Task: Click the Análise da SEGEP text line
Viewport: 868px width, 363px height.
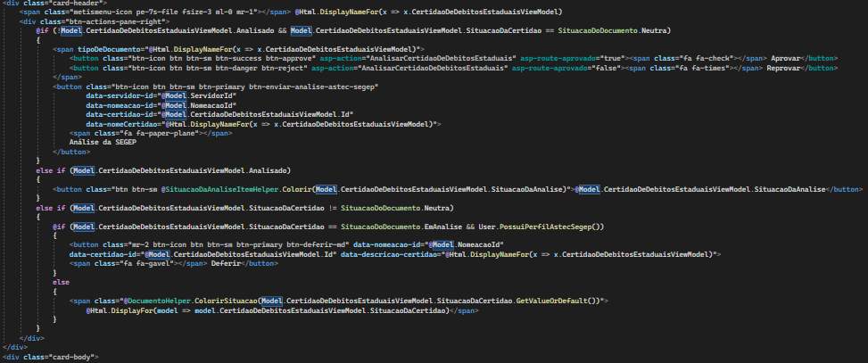Action: point(103,142)
